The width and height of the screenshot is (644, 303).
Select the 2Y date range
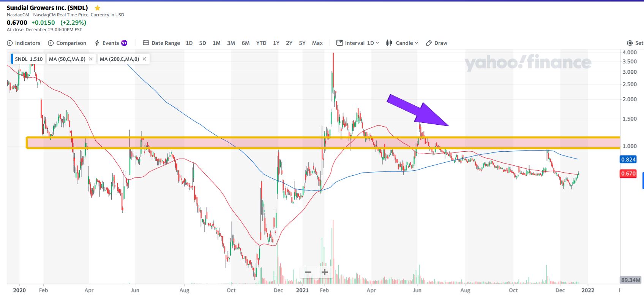[289, 43]
